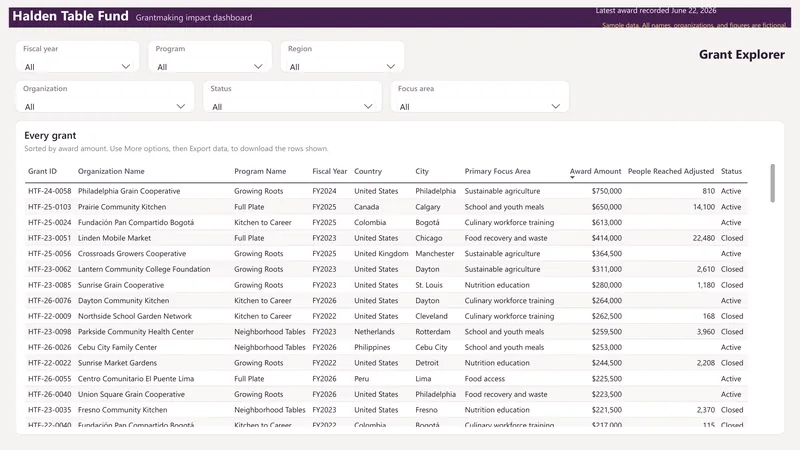The height and width of the screenshot is (450, 800).
Task: Click Sunrise Grain Cooperative cell
Action: tap(121, 285)
